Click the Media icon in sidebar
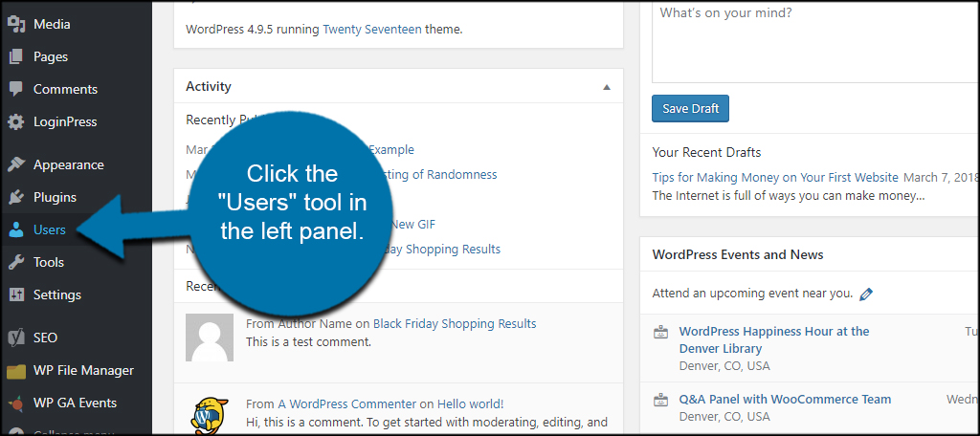The height and width of the screenshot is (436, 980). click(15, 24)
